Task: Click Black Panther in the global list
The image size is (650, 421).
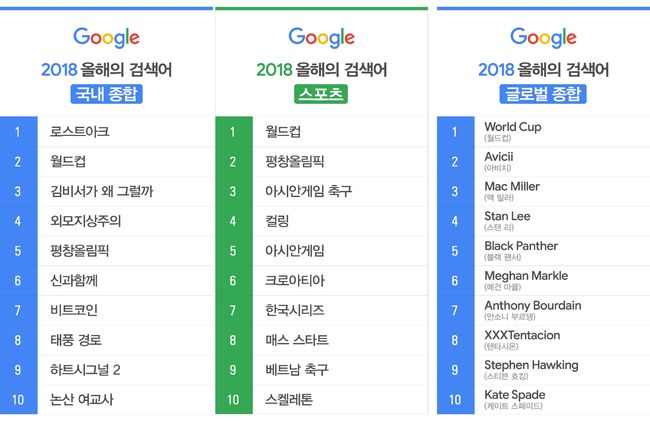Action: [x=521, y=247]
